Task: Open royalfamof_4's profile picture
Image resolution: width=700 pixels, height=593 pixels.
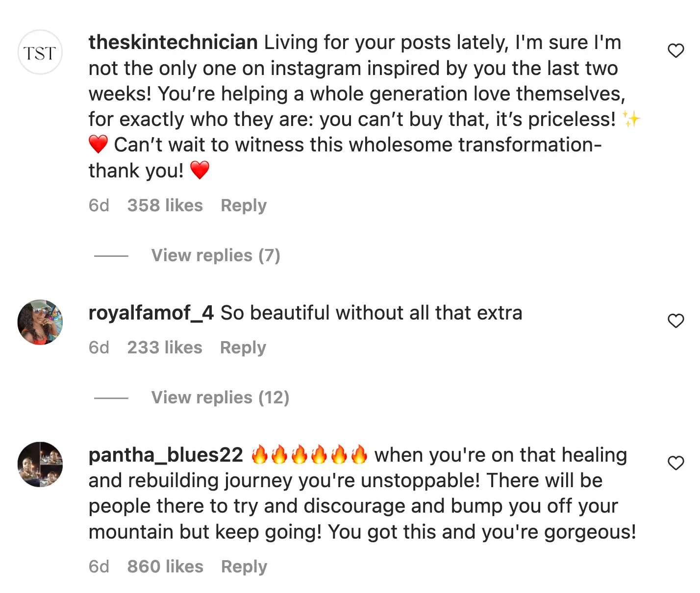Action: coord(40,322)
